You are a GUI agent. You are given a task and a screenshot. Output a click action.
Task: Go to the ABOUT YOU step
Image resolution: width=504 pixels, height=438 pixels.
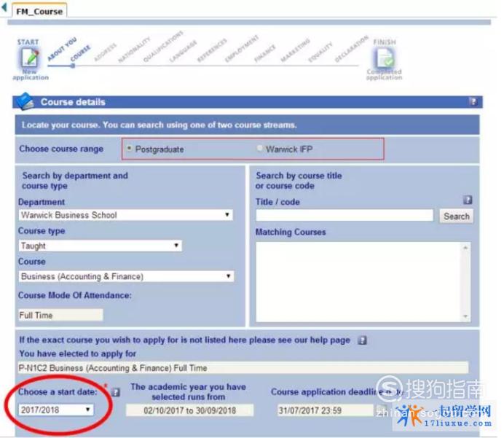click(62, 49)
